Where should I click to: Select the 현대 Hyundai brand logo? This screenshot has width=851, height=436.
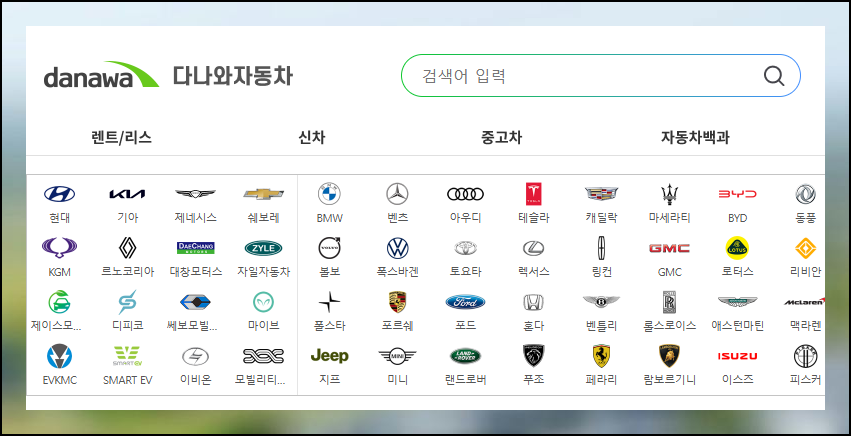tap(60, 194)
